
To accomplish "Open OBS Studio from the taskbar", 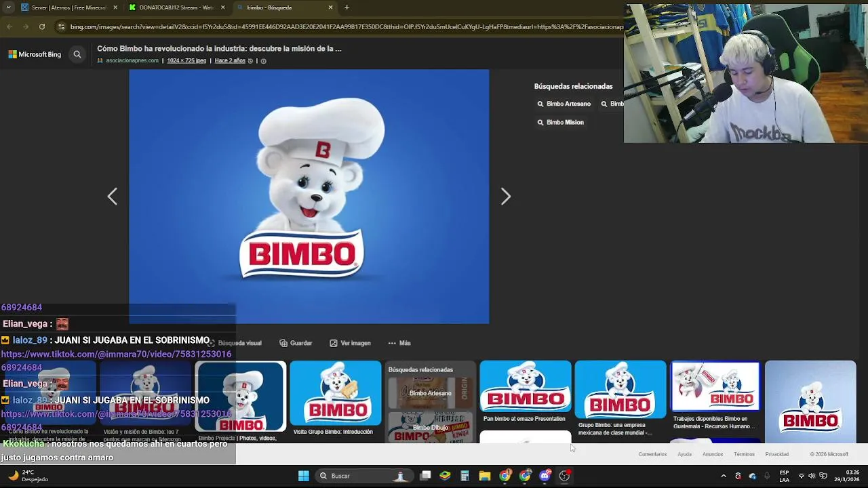I will 564,476.
